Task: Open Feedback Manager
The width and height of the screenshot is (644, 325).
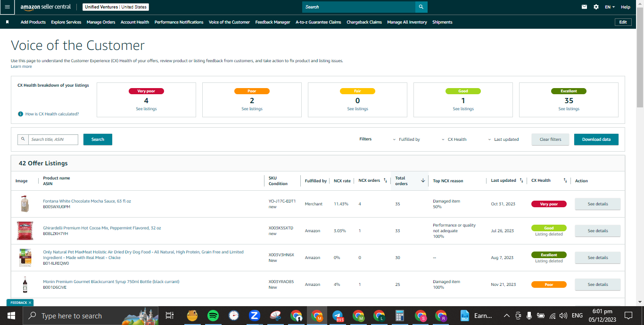Action: point(273,22)
